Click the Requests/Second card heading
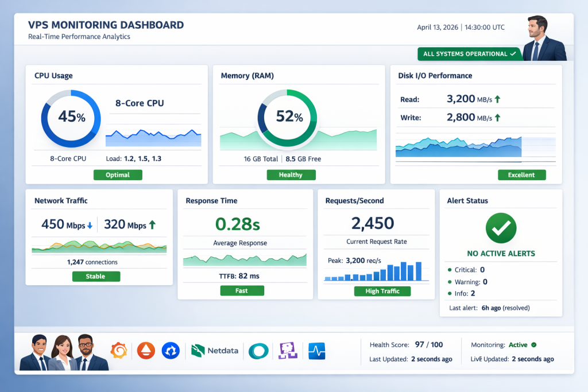The width and height of the screenshot is (588, 392). coord(355,201)
